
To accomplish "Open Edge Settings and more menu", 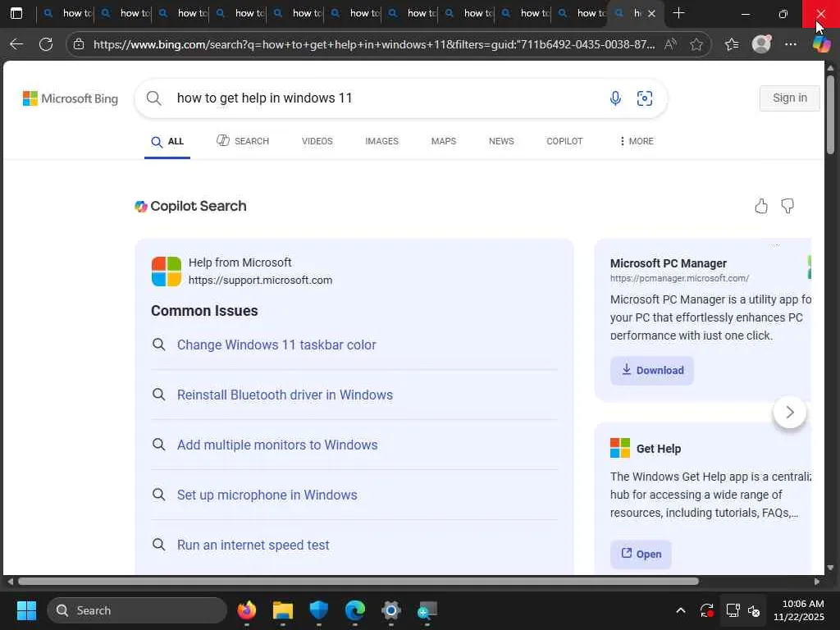I will pyautogui.click(x=791, y=44).
